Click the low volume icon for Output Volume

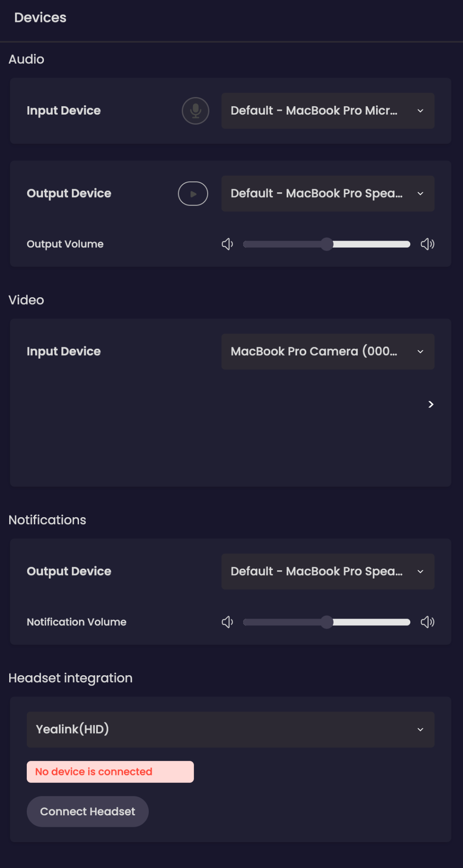[x=227, y=244]
